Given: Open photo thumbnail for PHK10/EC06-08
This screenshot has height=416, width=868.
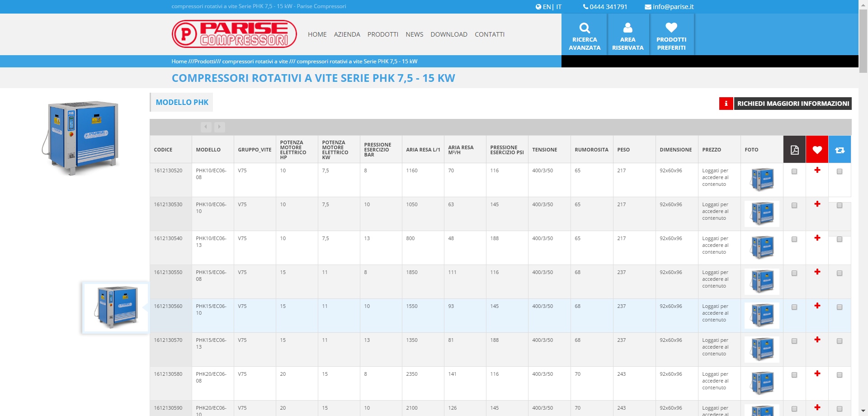Looking at the screenshot, I should click(x=762, y=180).
